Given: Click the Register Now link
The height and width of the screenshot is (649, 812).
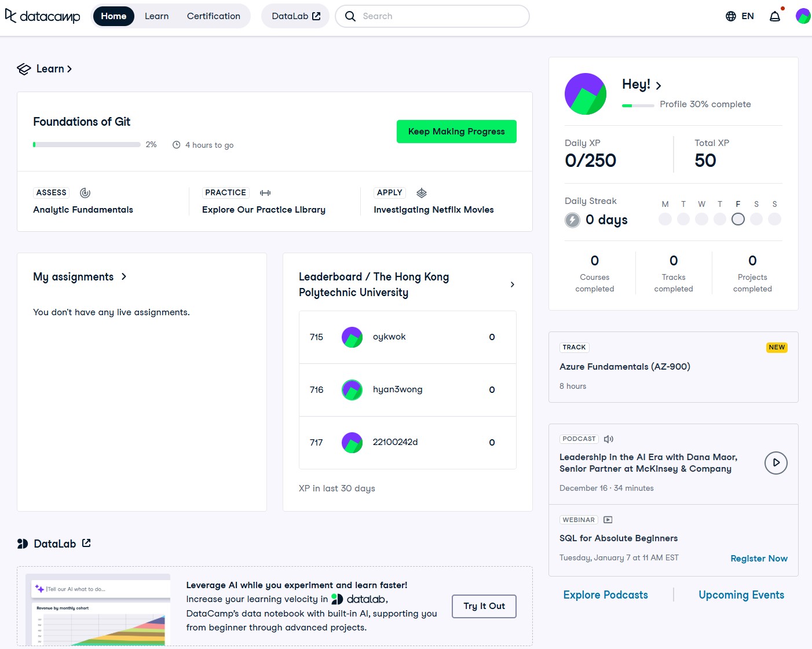Looking at the screenshot, I should (759, 559).
